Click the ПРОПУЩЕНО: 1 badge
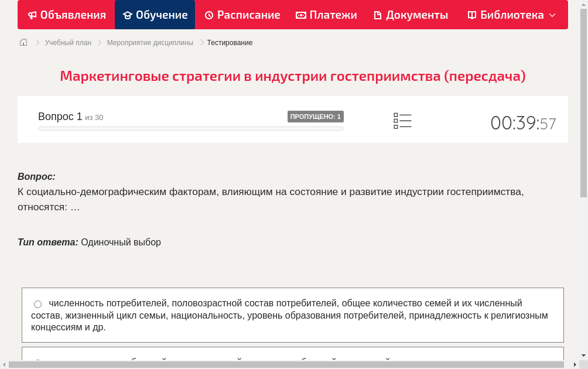The image size is (588, 369). click(315, 117)
